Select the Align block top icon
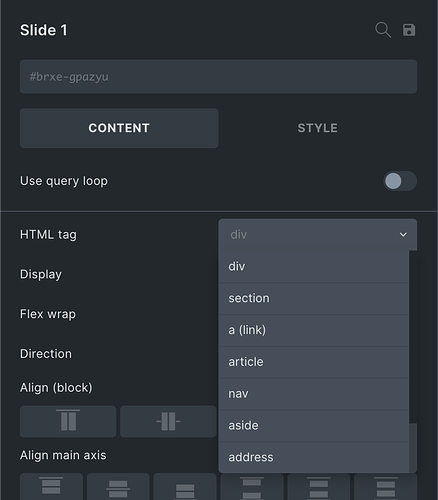The height and width of the screenshot is (500, 438). tap(68, 421)
